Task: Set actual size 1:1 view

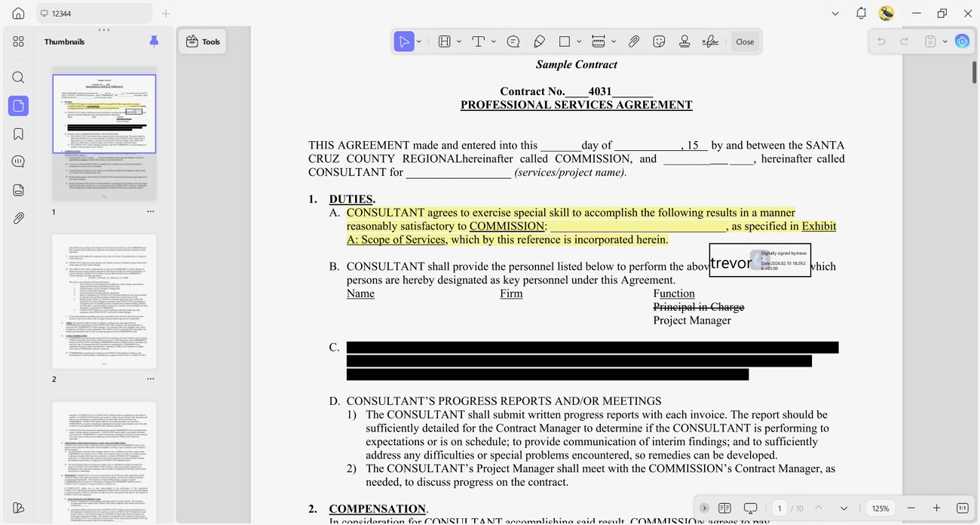Action: click(963, 508)
